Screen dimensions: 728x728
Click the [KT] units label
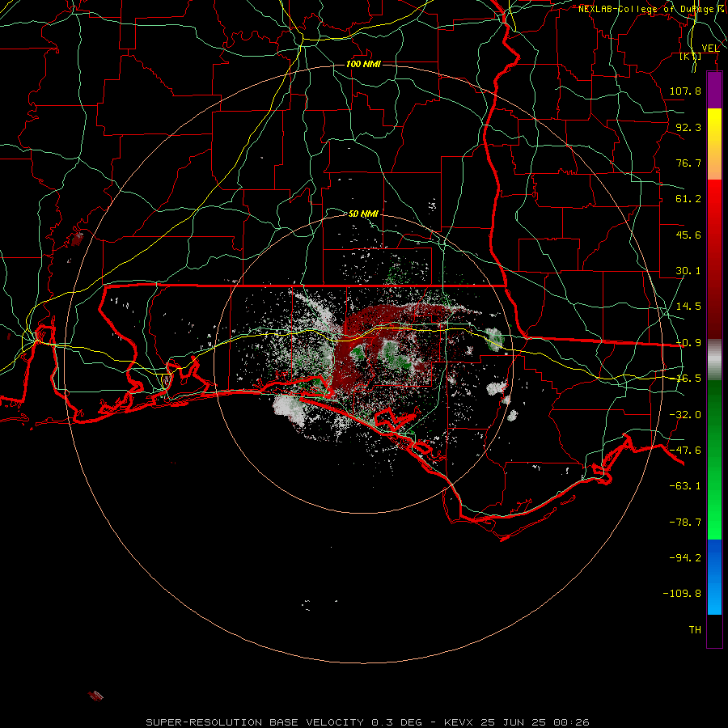pyautogui.click(x=691, y=56)
